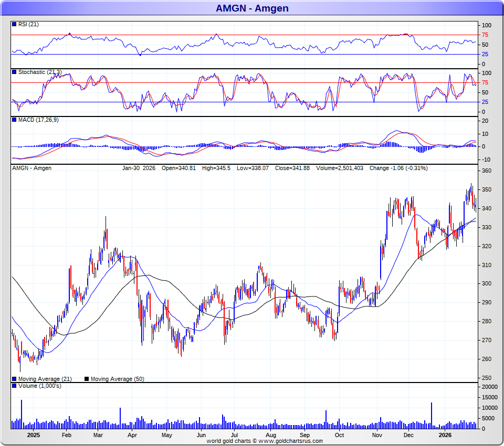This screenshot has width=504, height=446.
Task: Click the May label on the time axis
Action: 167,435
